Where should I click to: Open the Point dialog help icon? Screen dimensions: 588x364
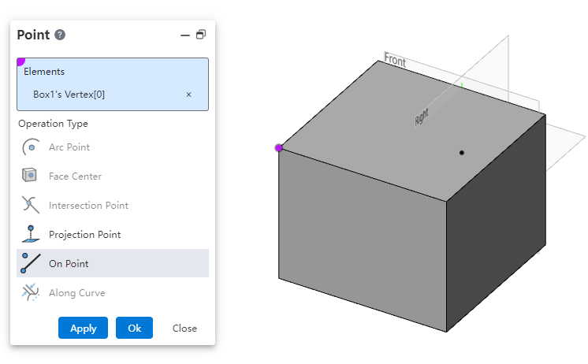pyautogui.click(x=60, y=35)
